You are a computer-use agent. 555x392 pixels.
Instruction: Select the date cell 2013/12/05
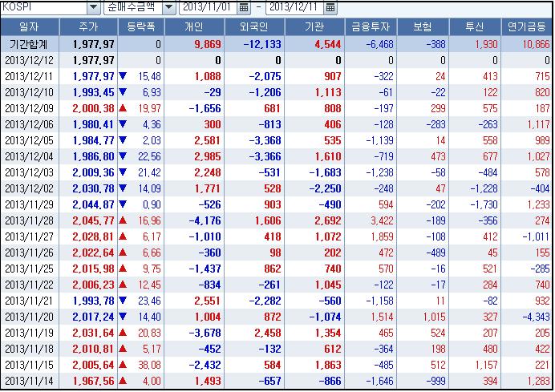[30, 140]
